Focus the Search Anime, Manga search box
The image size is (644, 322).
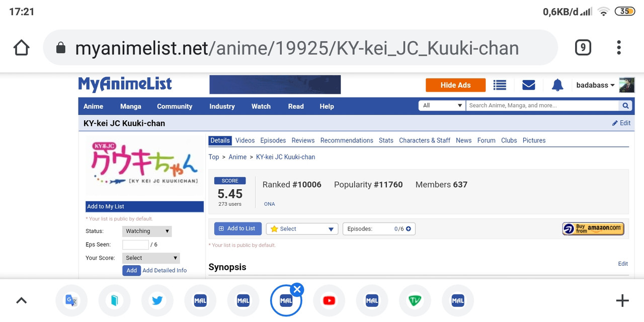pyautogui.click(x=542, y=106)
